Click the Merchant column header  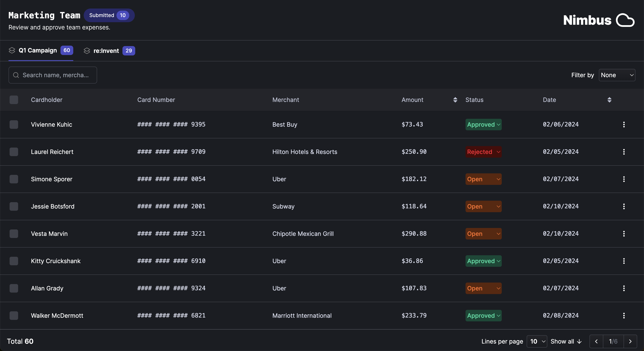coord(286,100)
